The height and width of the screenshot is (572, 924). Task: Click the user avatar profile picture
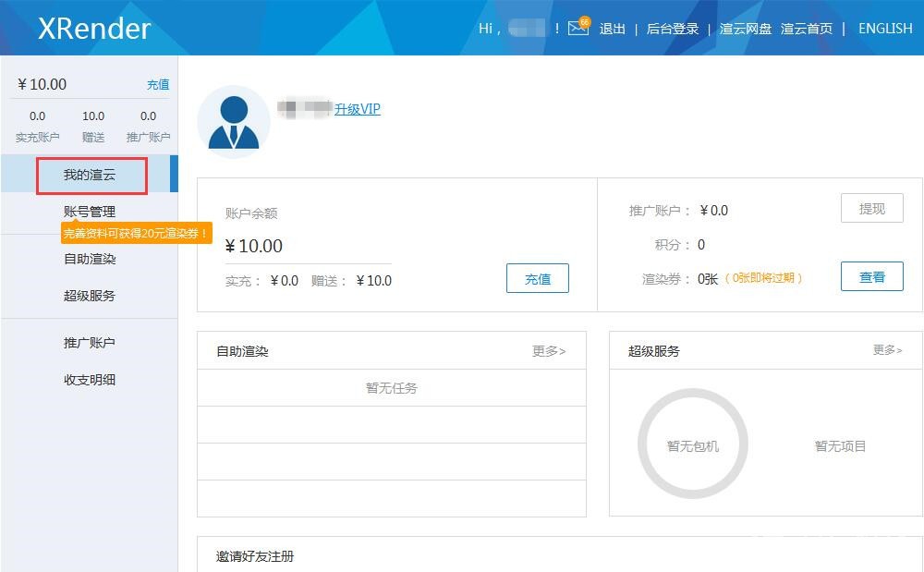[x=234, y=122]
